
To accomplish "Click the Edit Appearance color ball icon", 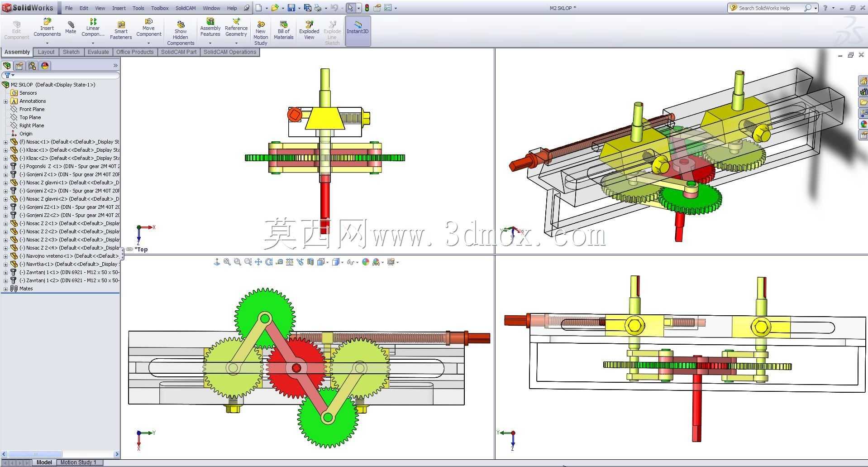I will 366,262.
